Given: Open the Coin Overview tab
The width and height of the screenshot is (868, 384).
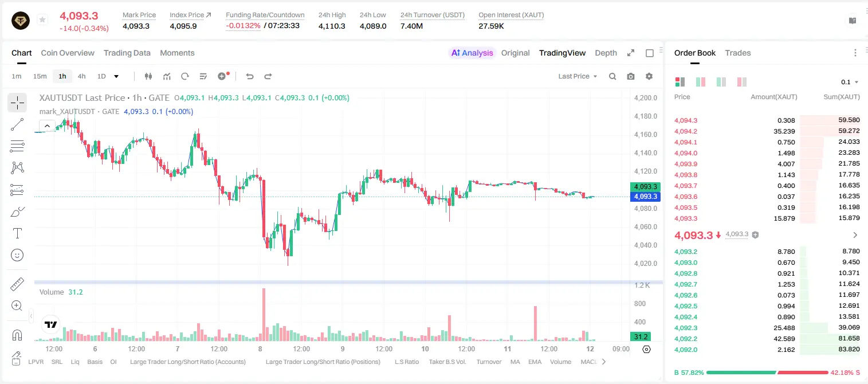Looking at the screenshot, I should [x=68, y=53].
